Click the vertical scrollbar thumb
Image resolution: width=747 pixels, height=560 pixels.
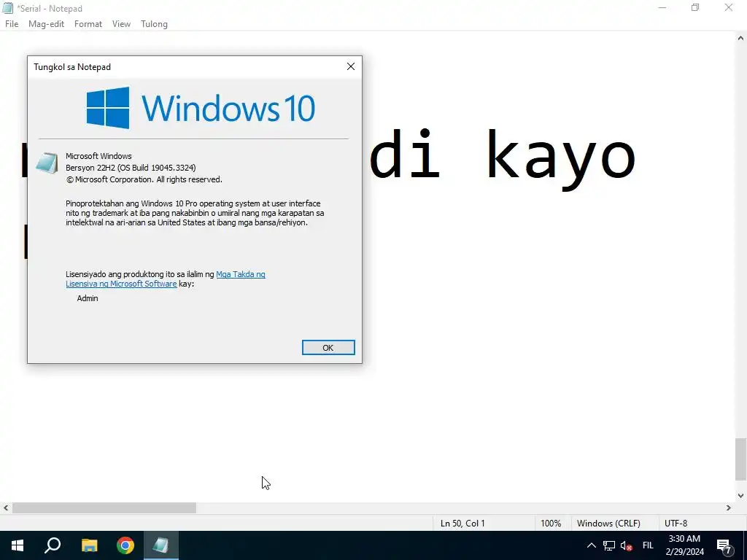coord(741,459)
